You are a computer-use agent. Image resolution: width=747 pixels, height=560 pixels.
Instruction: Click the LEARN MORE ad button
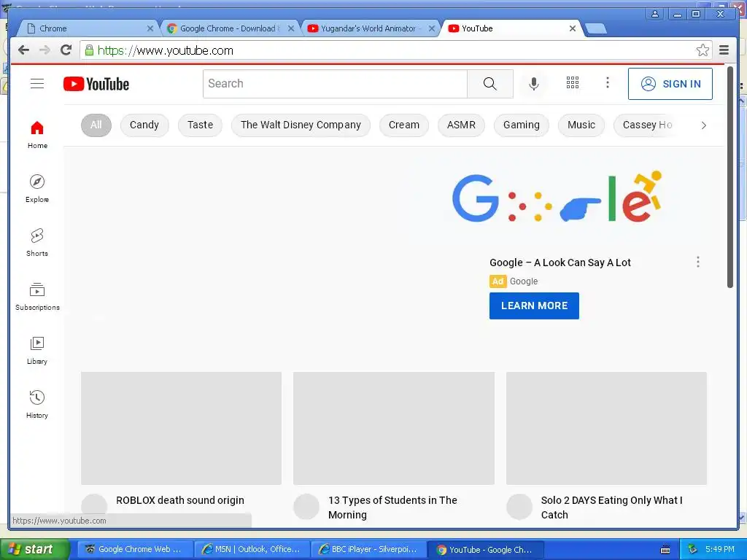coord(534,306)
